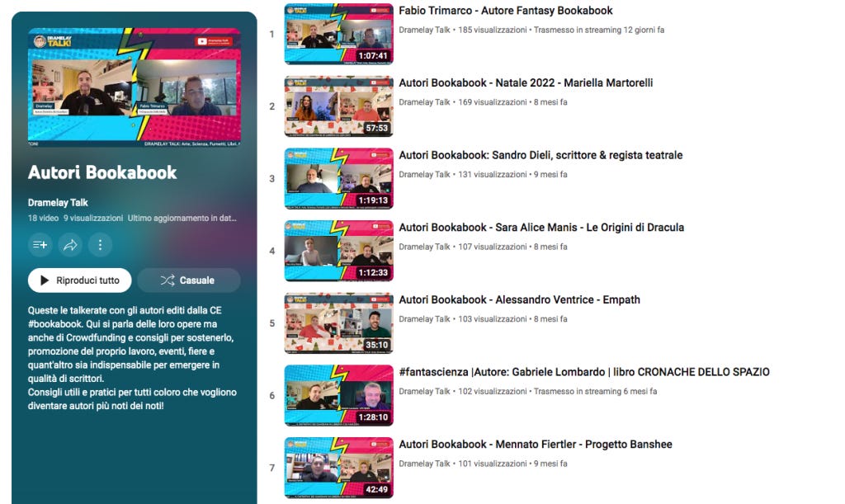Screen dimensions: 845x504
Task: Click 'Trasmesso in streaming 12 giorni fa' text
Action: (x=599, y=31)
